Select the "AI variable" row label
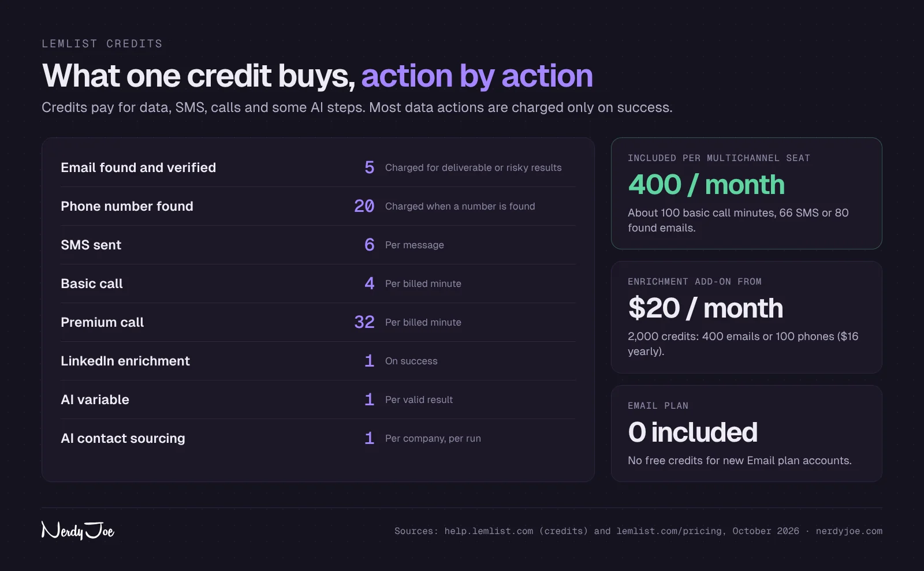924x571 pixels. click(95, 400)
